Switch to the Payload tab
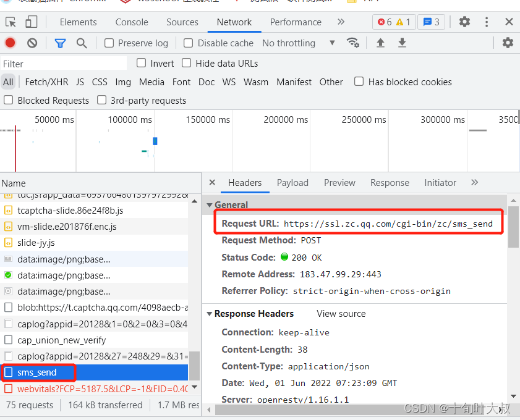This screenshot has height=420, width=520. 292,183
